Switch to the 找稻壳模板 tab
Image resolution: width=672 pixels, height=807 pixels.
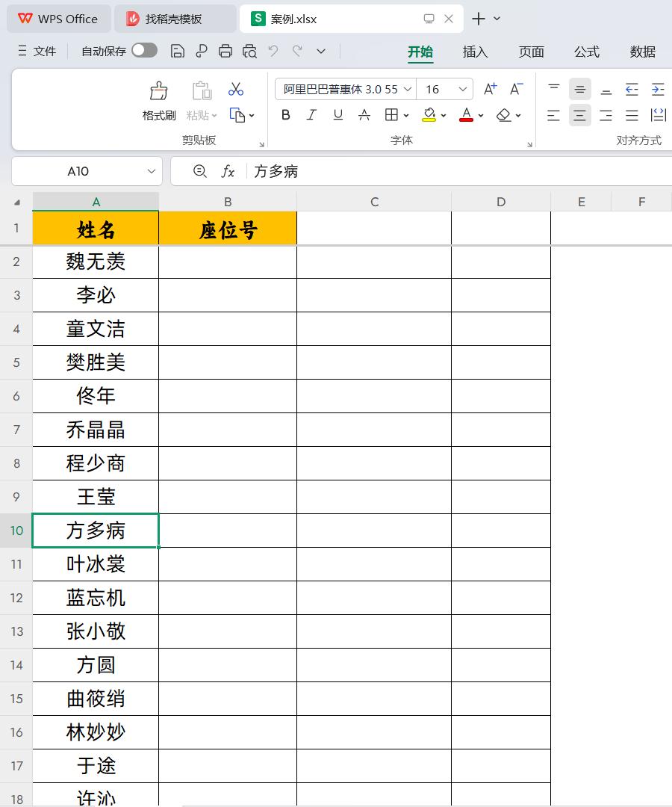pos(175,19)
